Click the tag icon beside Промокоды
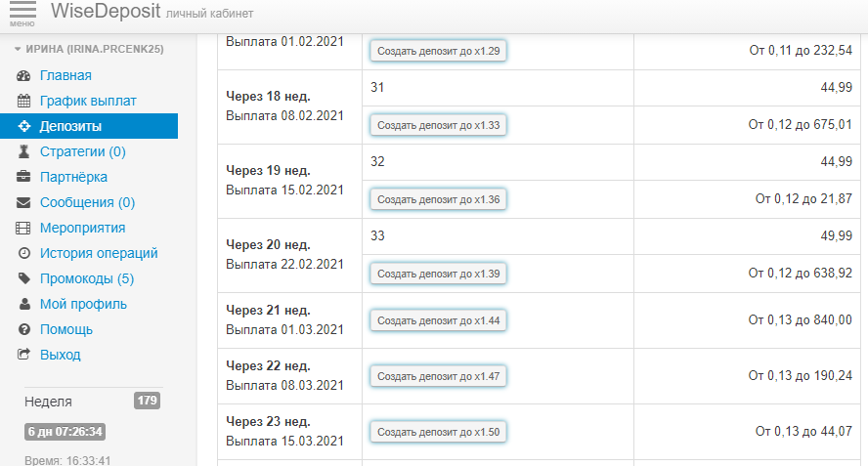Image resolution: width=868 pixels, height=466 pixels. (24, 278)
